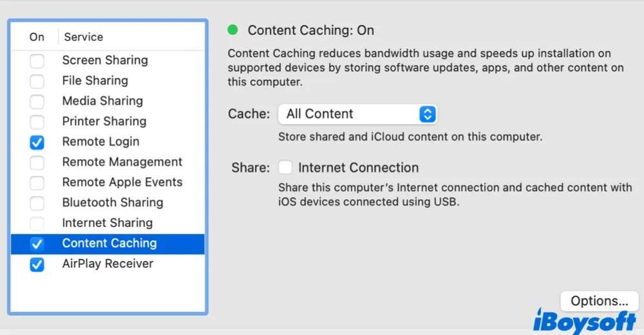Viewport: 644px width, 335px height.
Task: Check the Share Internet Connection box
Action: 285,167
